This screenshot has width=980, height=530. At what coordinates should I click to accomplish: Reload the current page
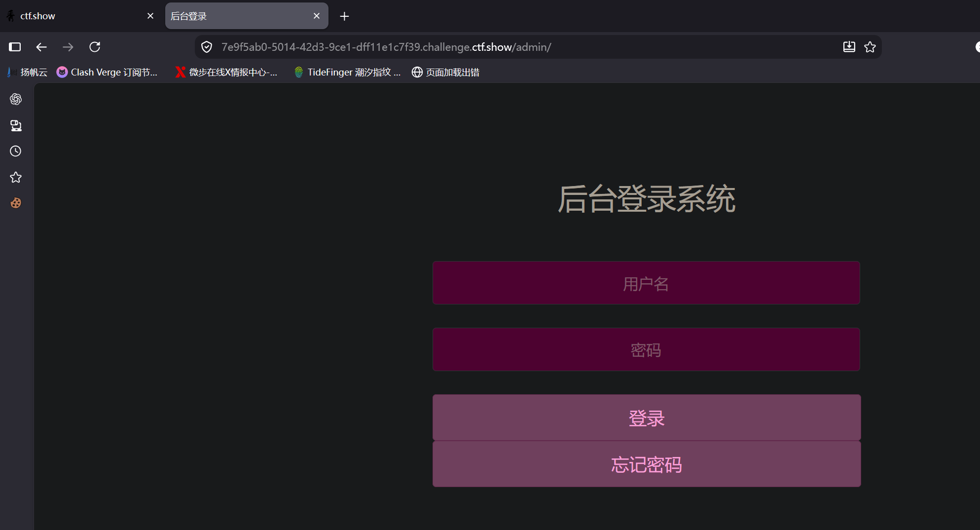tap(95, 47)
